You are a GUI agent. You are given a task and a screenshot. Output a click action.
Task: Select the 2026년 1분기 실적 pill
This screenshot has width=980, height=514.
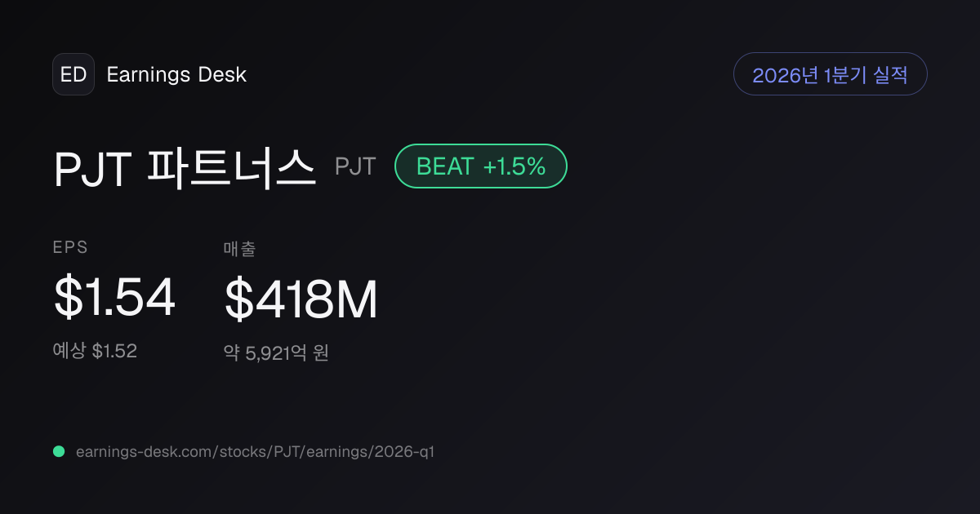(831, 74)
